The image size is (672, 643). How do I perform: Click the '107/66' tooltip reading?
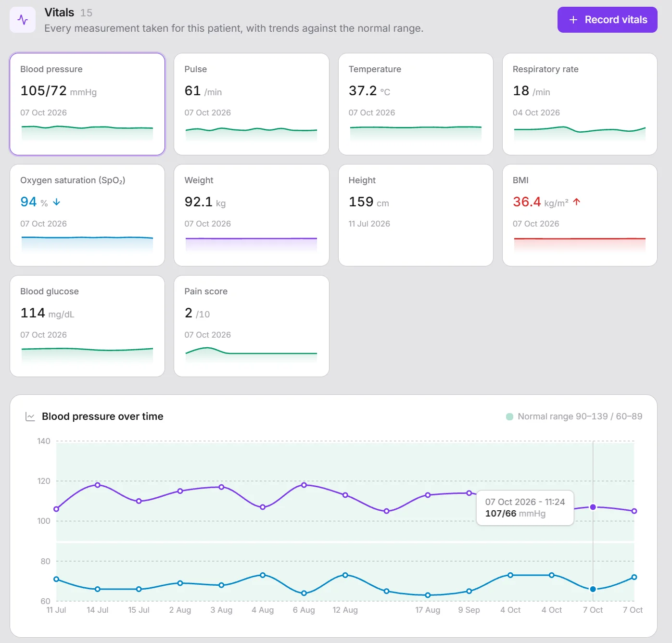pyautogui.click(x=500, y=514)
